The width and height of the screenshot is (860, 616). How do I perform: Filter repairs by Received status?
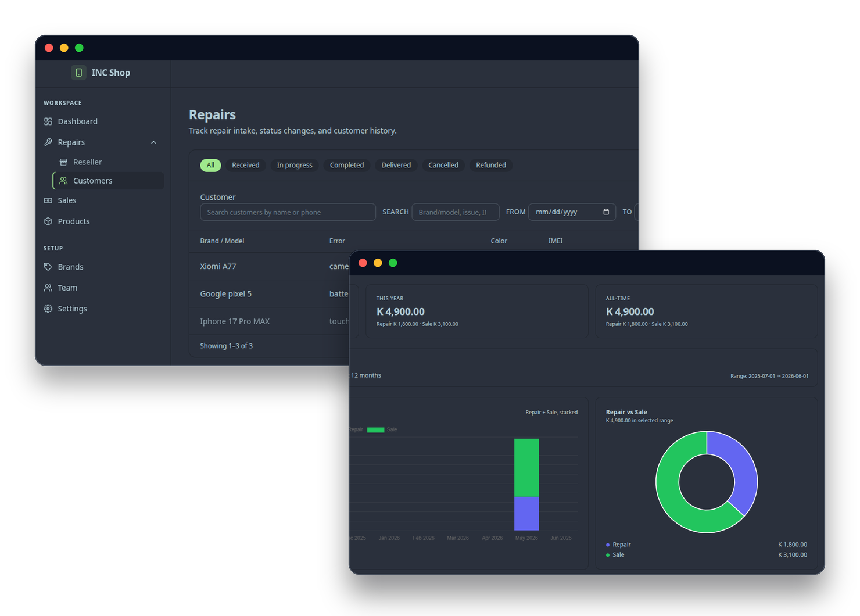pos(246,165)
